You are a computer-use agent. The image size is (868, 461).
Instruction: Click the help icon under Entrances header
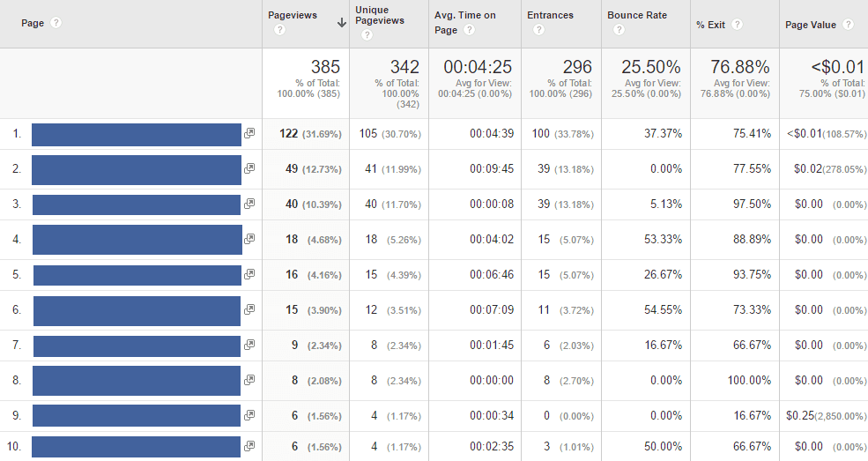point(538,30)
